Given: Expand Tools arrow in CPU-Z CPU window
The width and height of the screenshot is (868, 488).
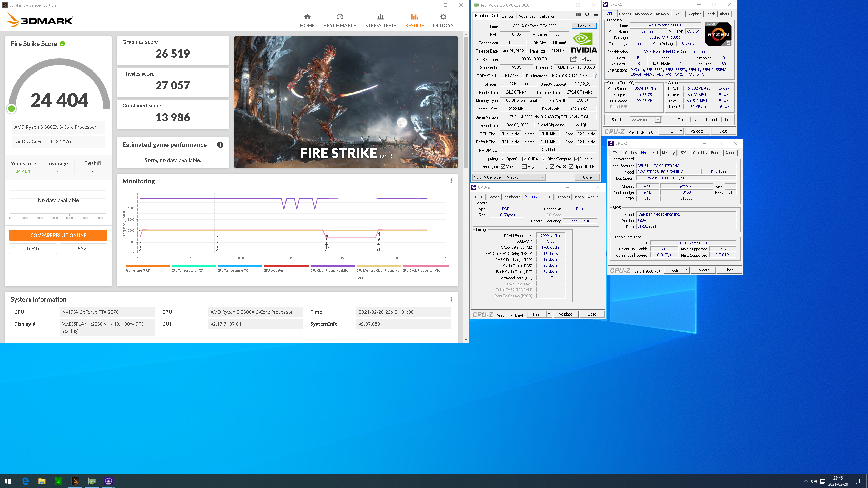Looking at the screenshot, I should point(680,131).
